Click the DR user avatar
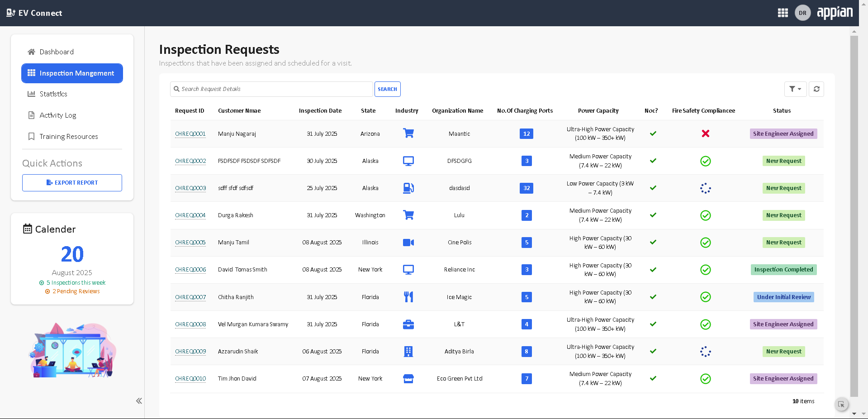The image size is (868, 419). (x=802, y=13)
